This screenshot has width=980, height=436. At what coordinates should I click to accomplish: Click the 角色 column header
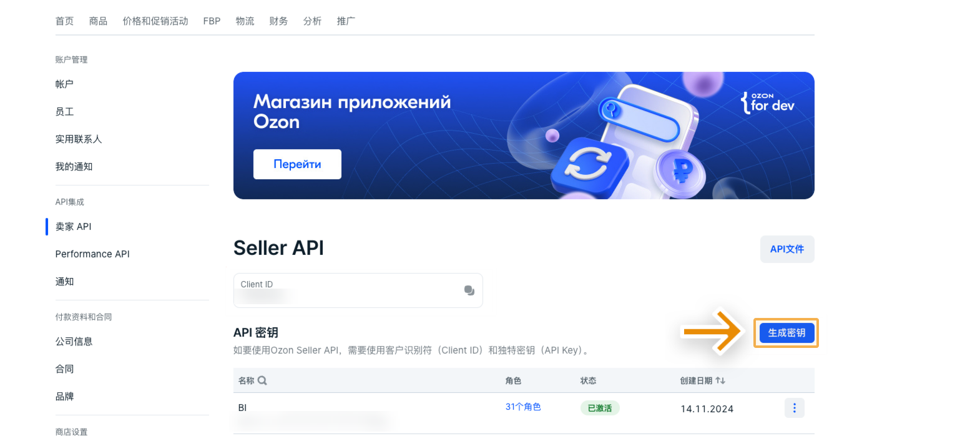tap(513, 380)
